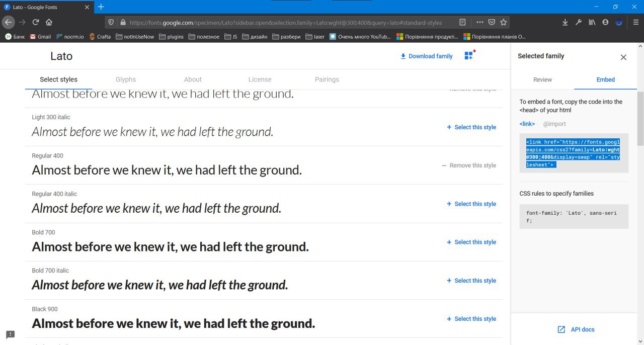Viewport: 644px width, 345px height.
Task: Click the padlock site security icon
Action: pos(123,22)
